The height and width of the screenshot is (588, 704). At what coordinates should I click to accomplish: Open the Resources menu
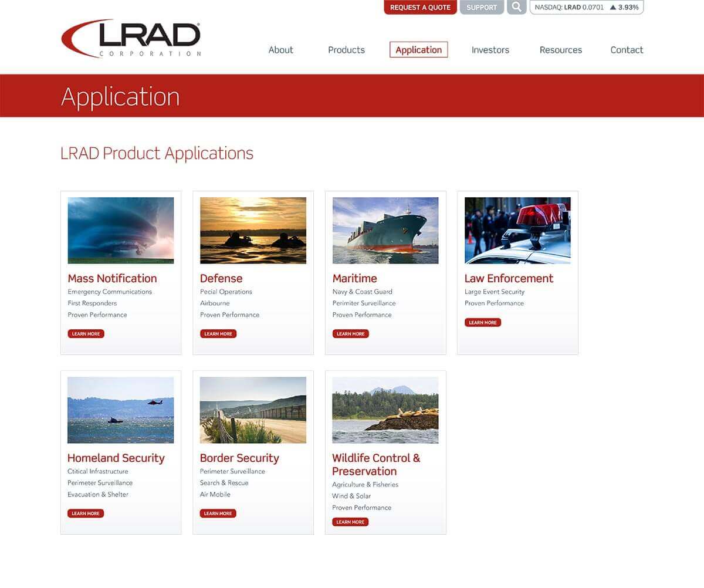tap(561, 50)
